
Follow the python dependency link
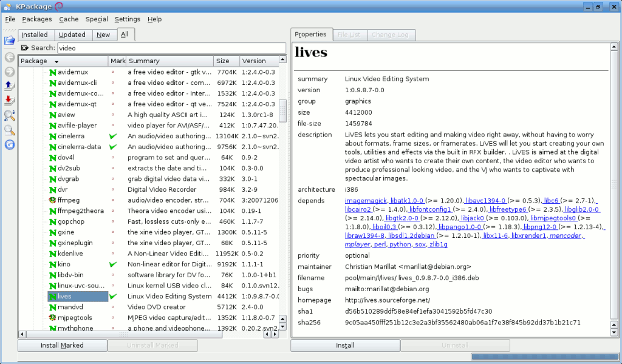click(x=400, y=244)
